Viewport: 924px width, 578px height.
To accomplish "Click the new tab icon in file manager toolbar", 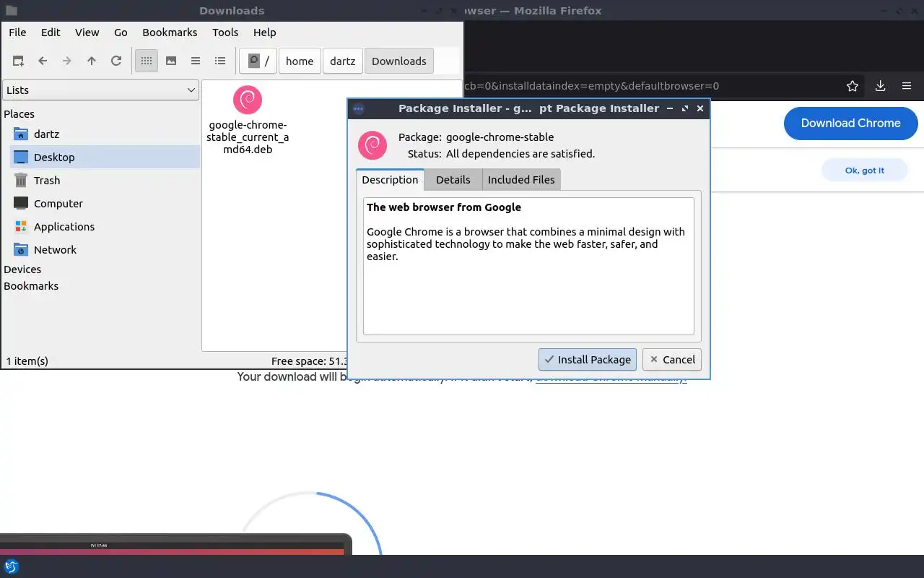I will pyautogui.click(x=18, y=61).
